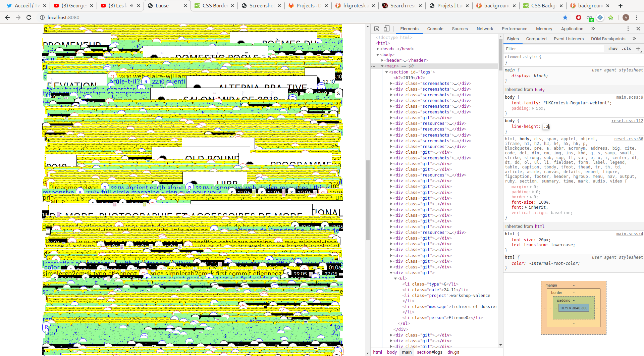Screen dimensions: 644x356
Task: Open the reset.css:112 source link
Action: [627, 121]
